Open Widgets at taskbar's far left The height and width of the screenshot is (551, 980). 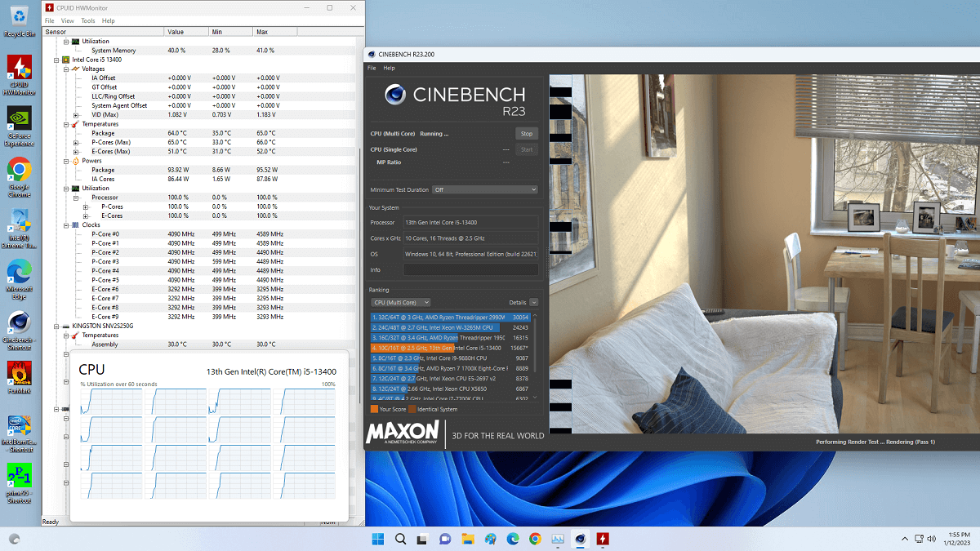[14, 539]
